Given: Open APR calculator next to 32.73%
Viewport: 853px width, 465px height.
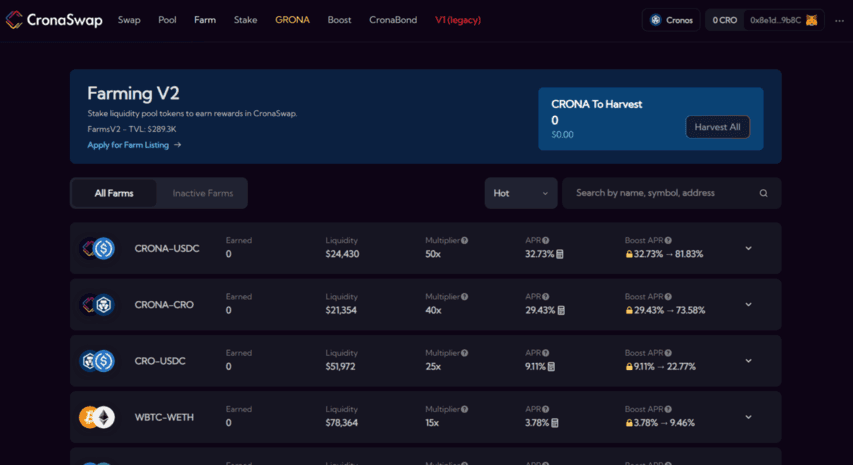Looking at the screenshot, I should 560,254.
